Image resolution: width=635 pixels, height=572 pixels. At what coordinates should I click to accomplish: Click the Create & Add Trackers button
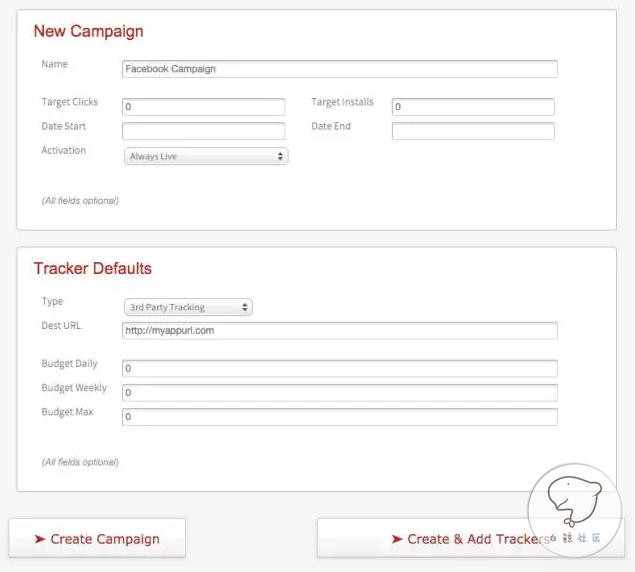[471, 538]
